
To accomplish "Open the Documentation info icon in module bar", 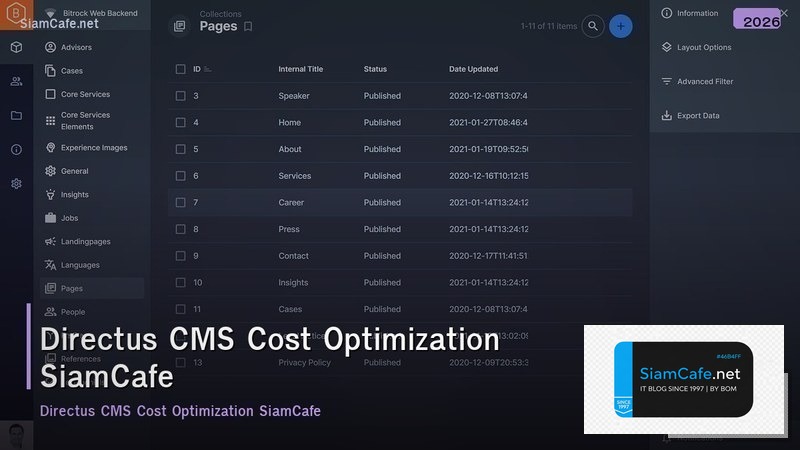I will [16, 149].
